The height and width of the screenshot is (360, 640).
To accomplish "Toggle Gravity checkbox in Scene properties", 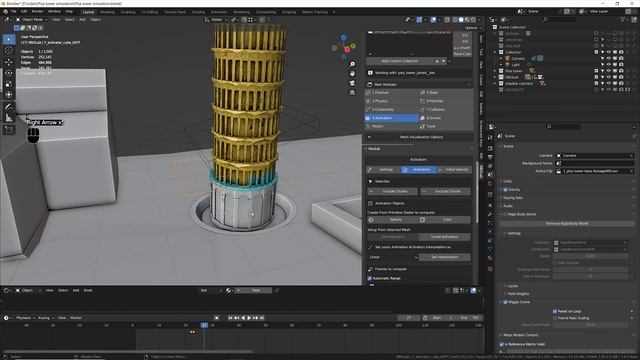I will tap(505, 190).
